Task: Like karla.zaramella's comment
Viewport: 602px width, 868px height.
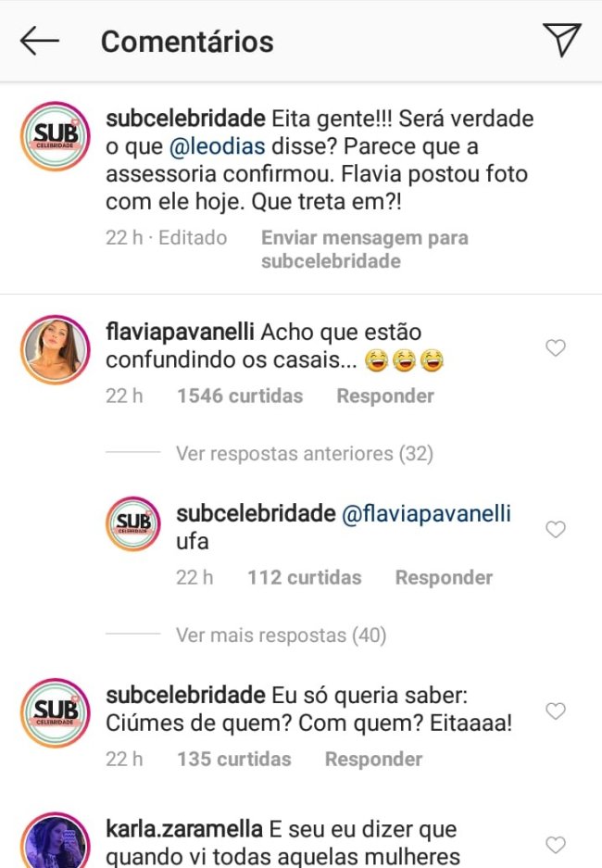Action: click(556, 845)
